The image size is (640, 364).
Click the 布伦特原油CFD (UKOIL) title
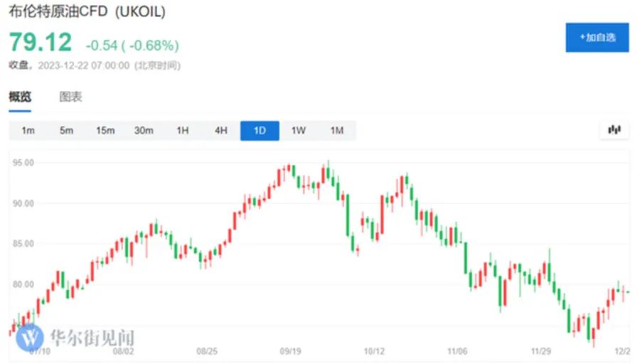87,11
